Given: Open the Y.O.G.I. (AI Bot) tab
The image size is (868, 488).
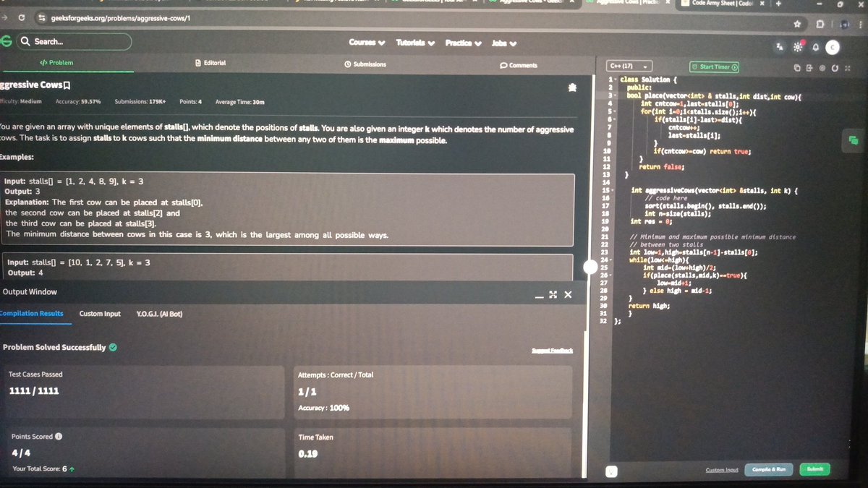Looking at the screenshot, I should pos(159,314).
